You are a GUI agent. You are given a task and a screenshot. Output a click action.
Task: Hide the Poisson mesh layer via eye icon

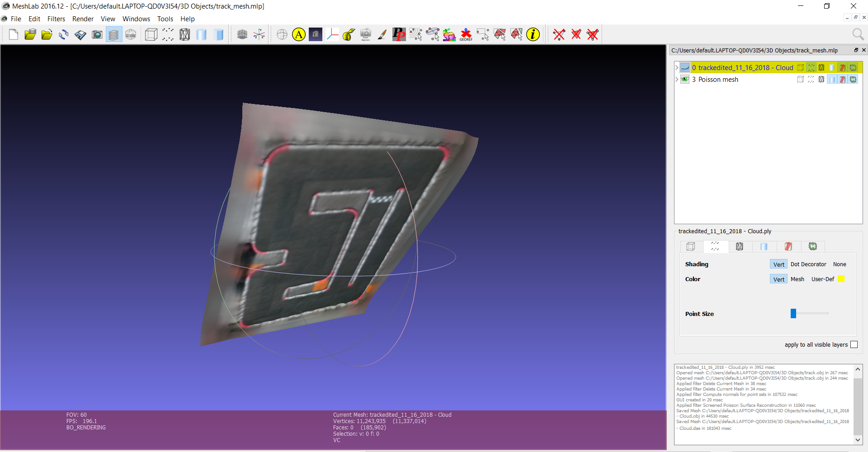685,80
